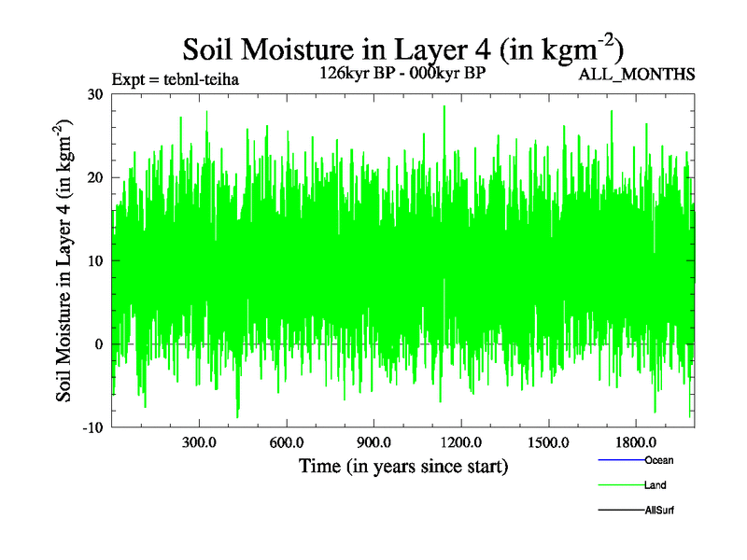Select the AllSurf legend label
This screenshot has height=560, width=747.
659,511
